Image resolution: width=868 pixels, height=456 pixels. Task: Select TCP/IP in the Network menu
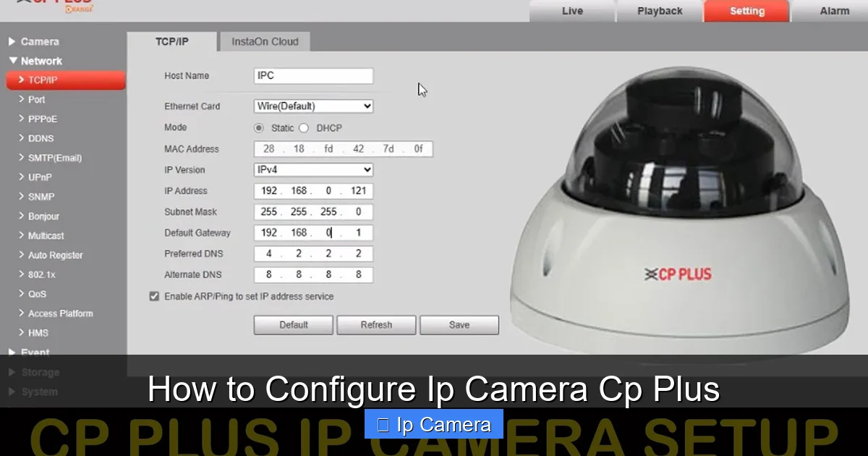pyautogui.click(x=65, y=80)
